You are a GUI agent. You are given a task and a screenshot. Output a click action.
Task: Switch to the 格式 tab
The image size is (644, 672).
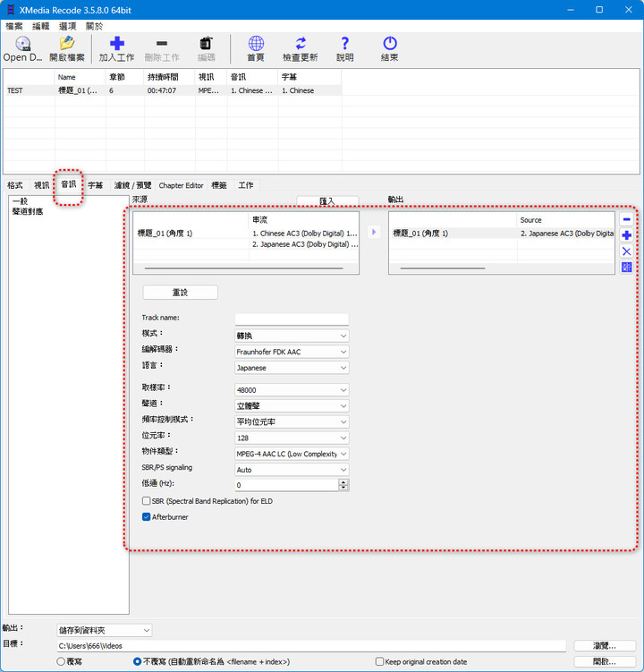[15, 185]
